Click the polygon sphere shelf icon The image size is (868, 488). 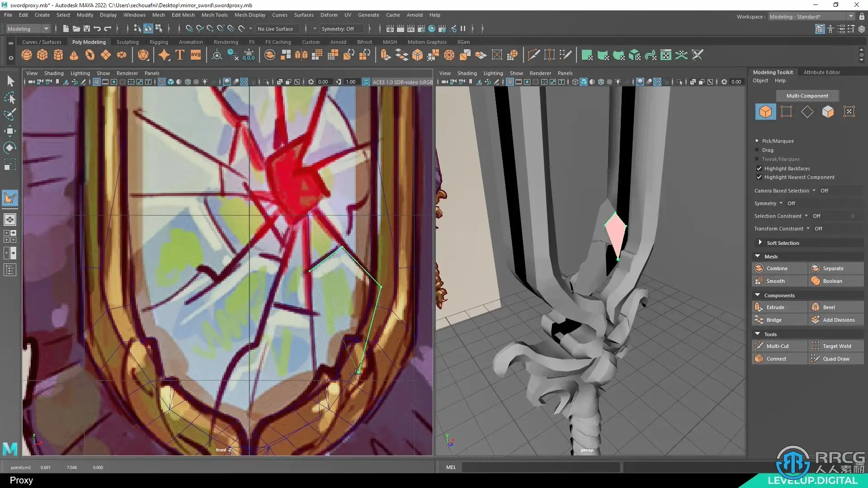[x=27, y=55]
